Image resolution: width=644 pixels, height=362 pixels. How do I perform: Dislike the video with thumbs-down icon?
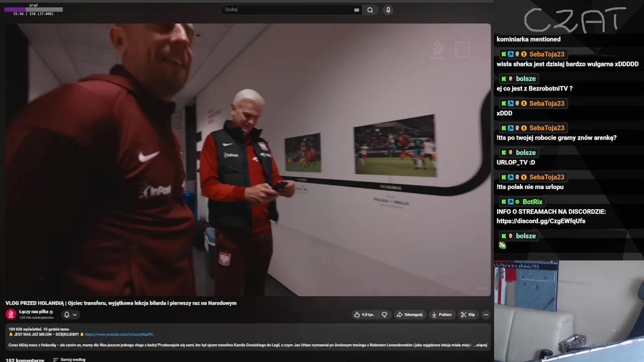click(384, 315)
